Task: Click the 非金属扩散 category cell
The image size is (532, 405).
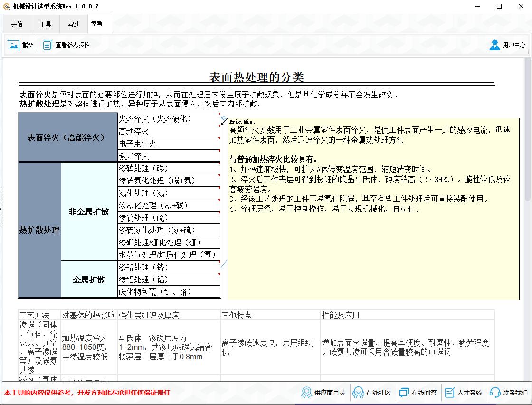Action: 89,212
